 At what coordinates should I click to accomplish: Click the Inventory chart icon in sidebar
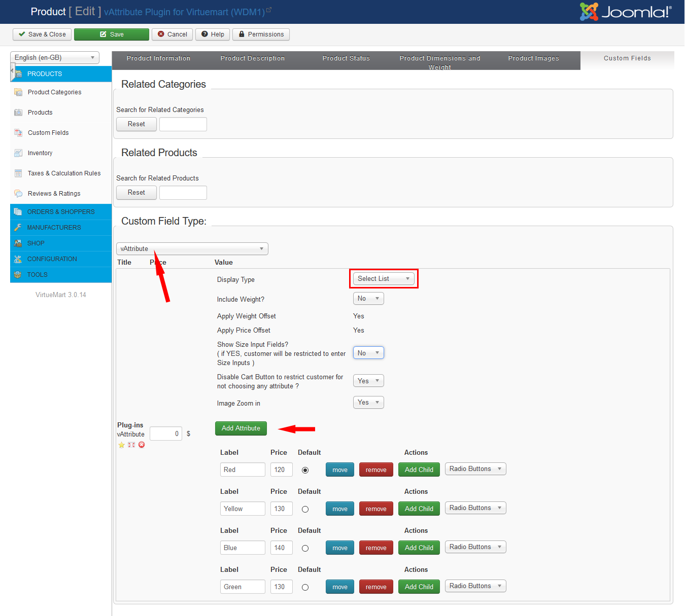click(x=18, y=153)
